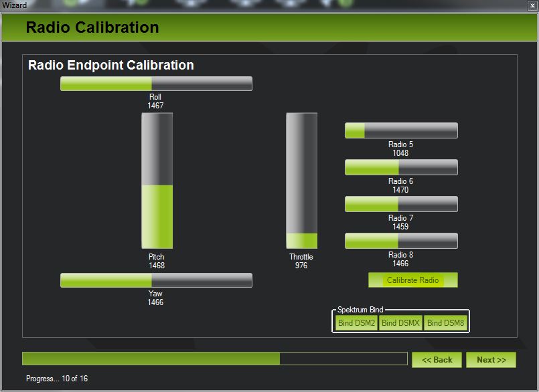Viewport: 539px width, 392px height.
Task: Click the Radio Endpoint Calibration heading
Action: click(x=110, y=65)
